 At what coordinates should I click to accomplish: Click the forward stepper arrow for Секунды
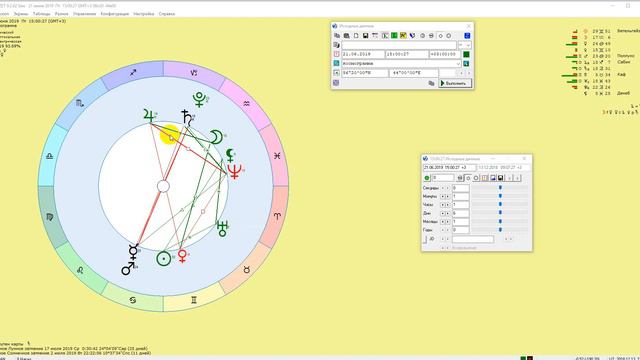tap(447, 188)
